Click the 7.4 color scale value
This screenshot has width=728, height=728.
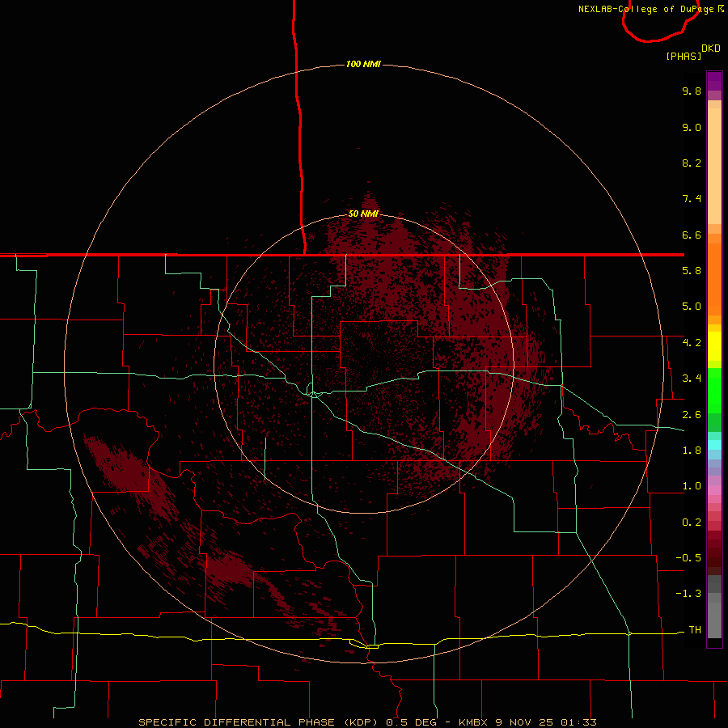[692, 199]
